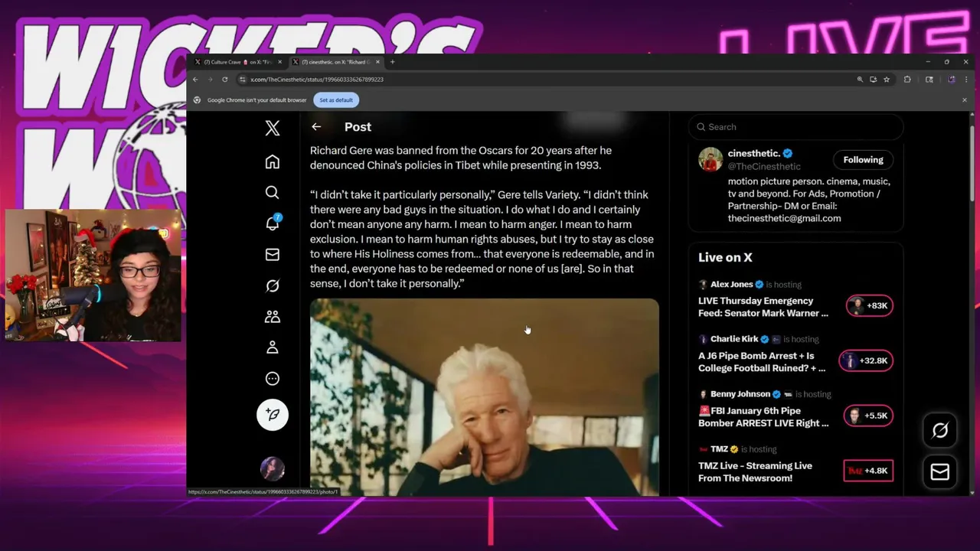Click +32.8K listeners badge
The image size is (980, 551).
click(x=866, y=361)
